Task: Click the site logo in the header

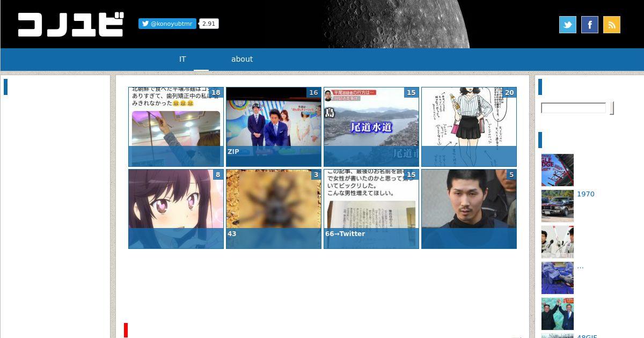Action: coord(71,25)
